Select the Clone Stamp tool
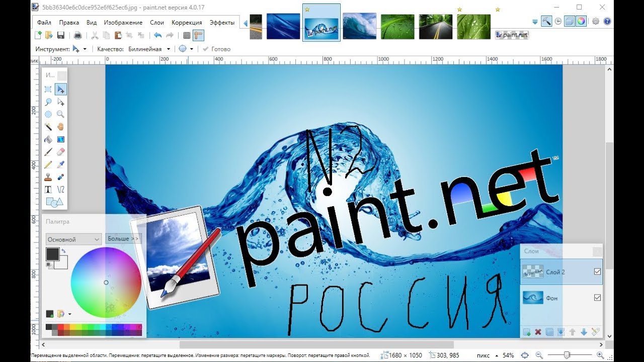644x362 pixels. (x=48, y=177)
